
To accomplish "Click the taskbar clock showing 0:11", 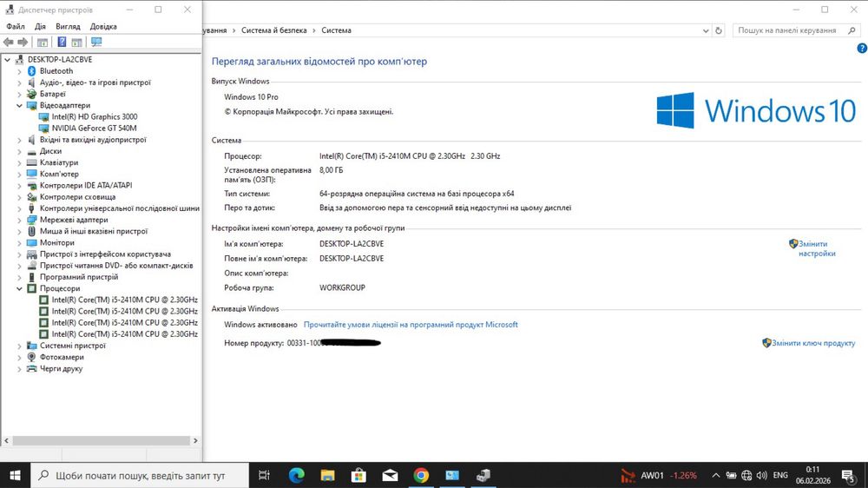I will 813,475.
